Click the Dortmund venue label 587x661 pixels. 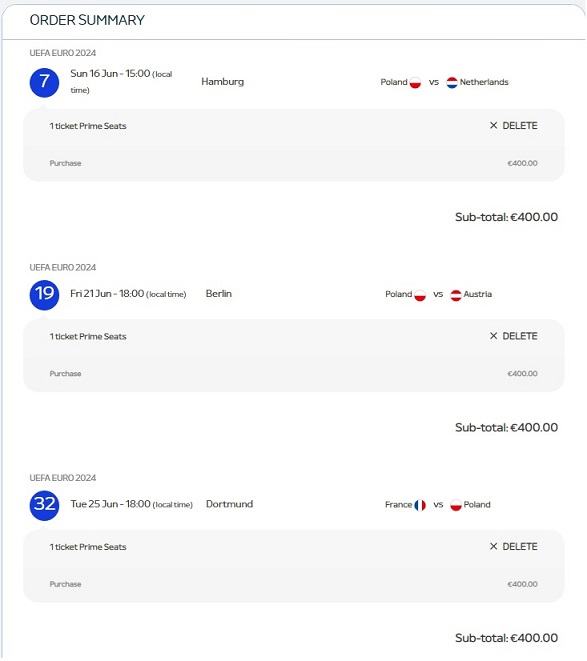pyautogui.click(x=229, y=504)
